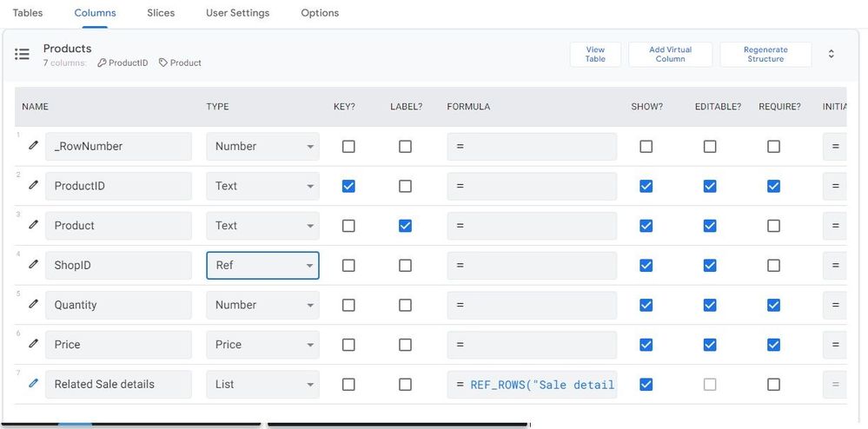Uncheck EDITABLE for the ShopID column
This screenshot has height=429, width=868.
tap(710, 265)
